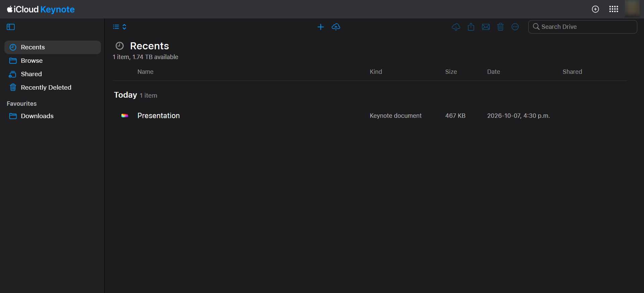Open the more options ellipsis icon
Image resolution: width=644 pixels, height=293 pixels.
click(x=515, y=27)
